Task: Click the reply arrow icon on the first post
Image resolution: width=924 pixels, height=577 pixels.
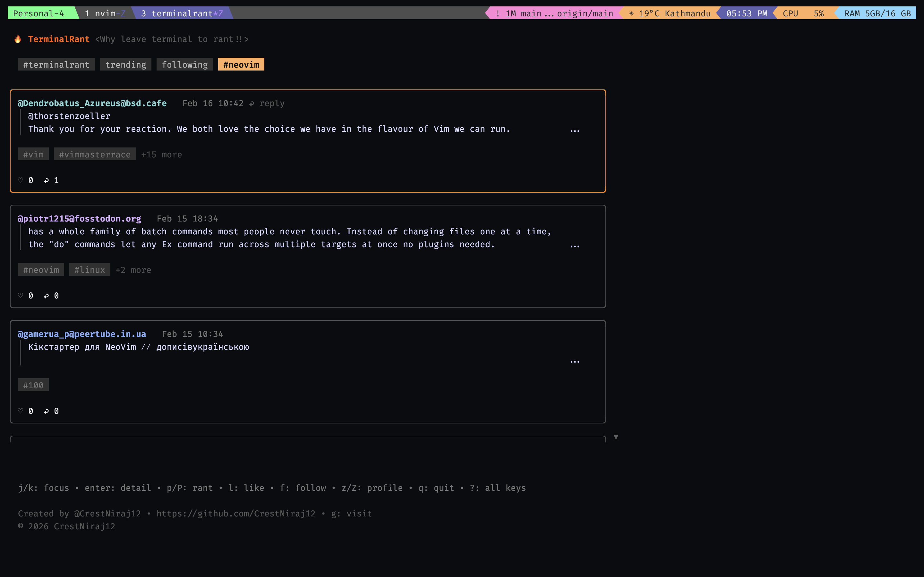Action: 251,103
